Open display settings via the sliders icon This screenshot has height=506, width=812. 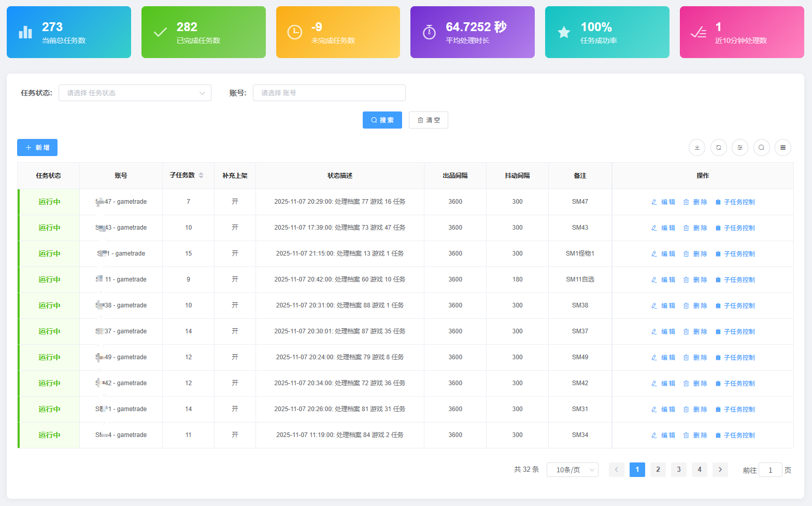coord(739,147)
